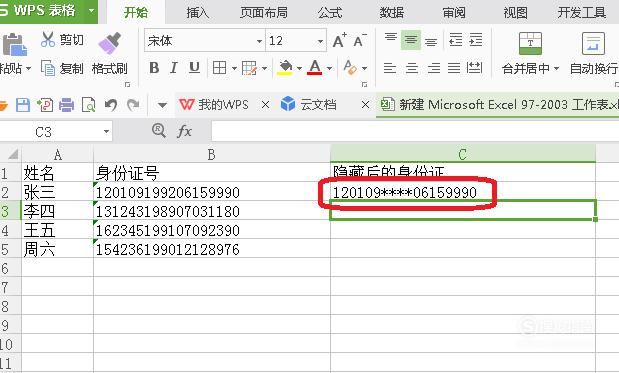Image resolution: width=619 pixels, height=373 pixels.
Task: Apply red font color A
Action: point(315,68)
